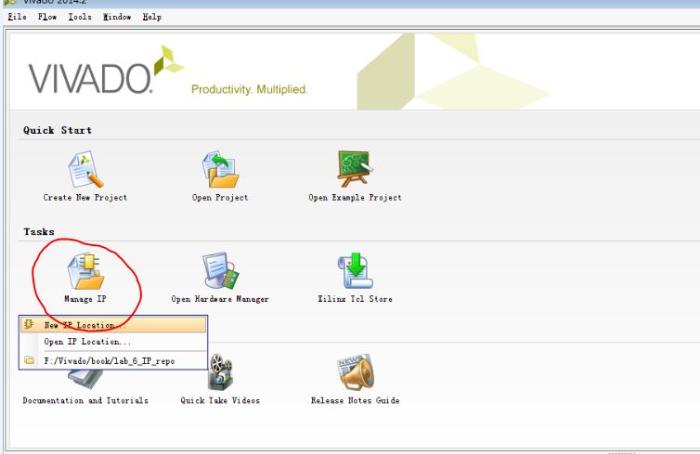Launch the Open Example Project icon

(x=354, y=169)
